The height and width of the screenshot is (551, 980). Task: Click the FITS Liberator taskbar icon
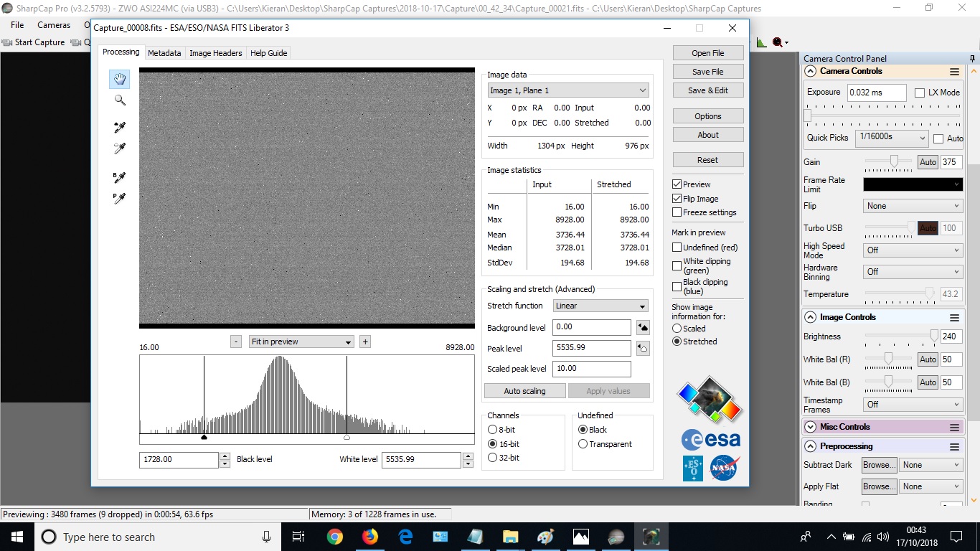click(x=651, y=537)
